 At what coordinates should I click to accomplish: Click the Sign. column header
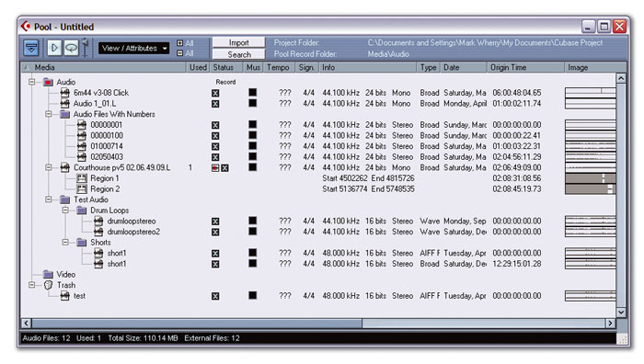(x=307, y=67)
